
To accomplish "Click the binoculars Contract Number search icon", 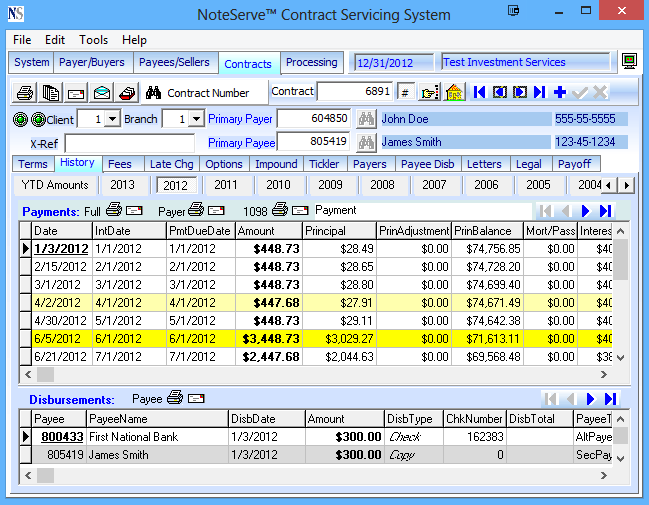I will pyautogui.click(x=154, y=92).
